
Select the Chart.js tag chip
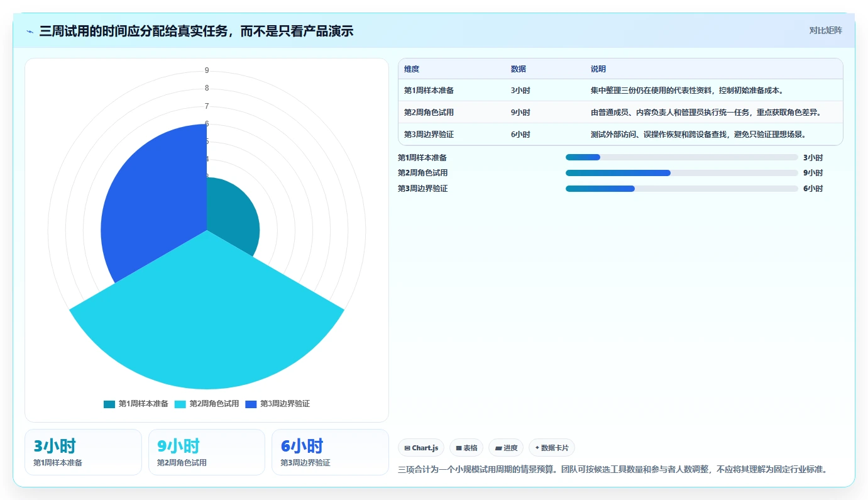pos(421,448)
